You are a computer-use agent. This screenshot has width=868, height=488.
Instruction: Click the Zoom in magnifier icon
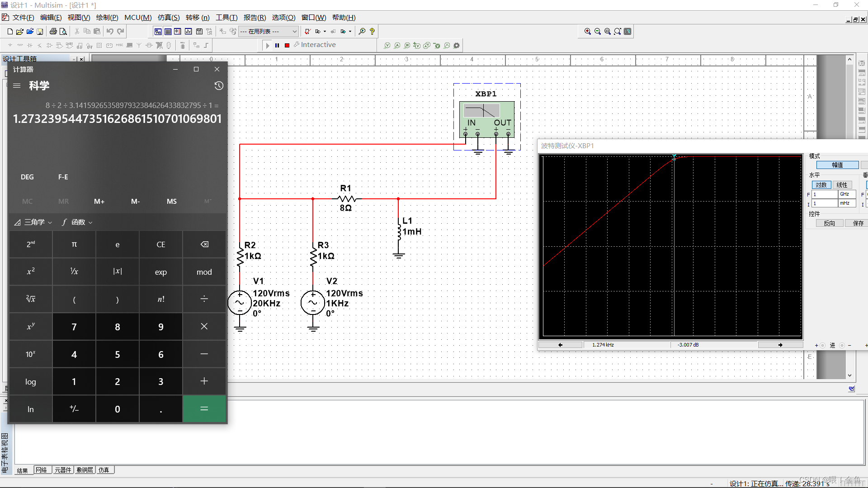pos(587,32)
